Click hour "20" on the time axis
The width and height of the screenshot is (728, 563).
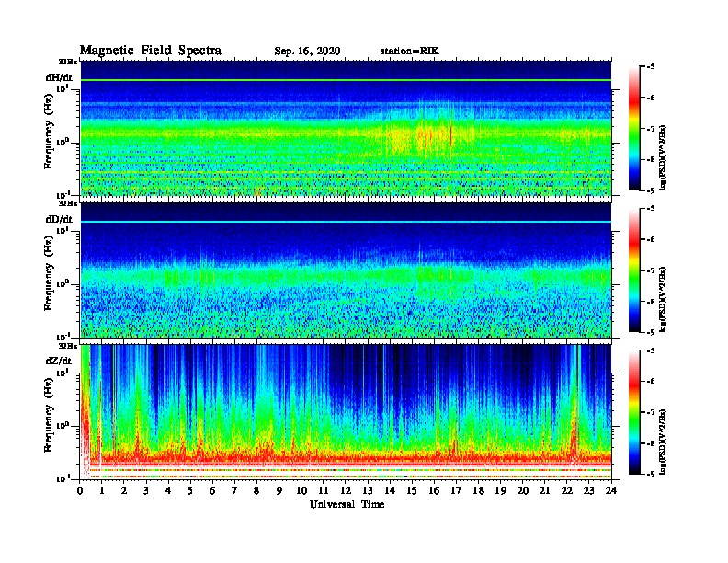pos(523,490)
